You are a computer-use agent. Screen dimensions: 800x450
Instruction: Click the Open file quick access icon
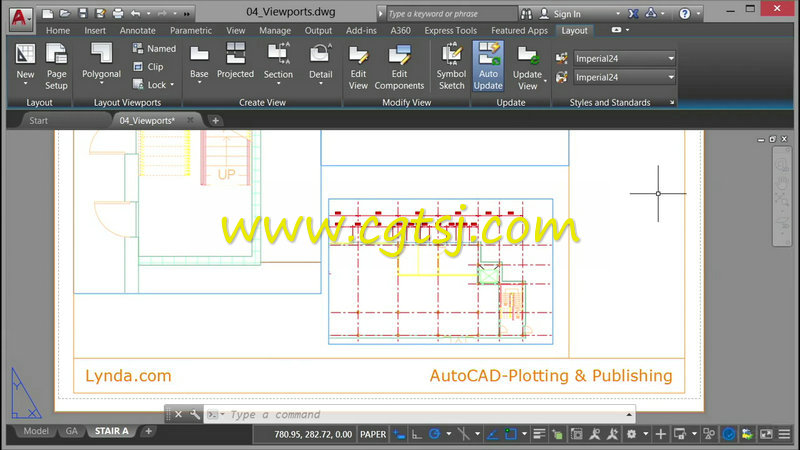coord(65,14)
